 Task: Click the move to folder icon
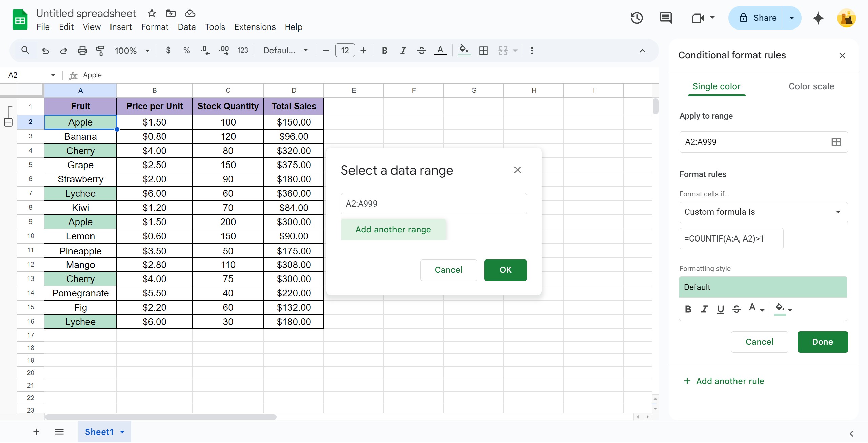tap(170, 13)
